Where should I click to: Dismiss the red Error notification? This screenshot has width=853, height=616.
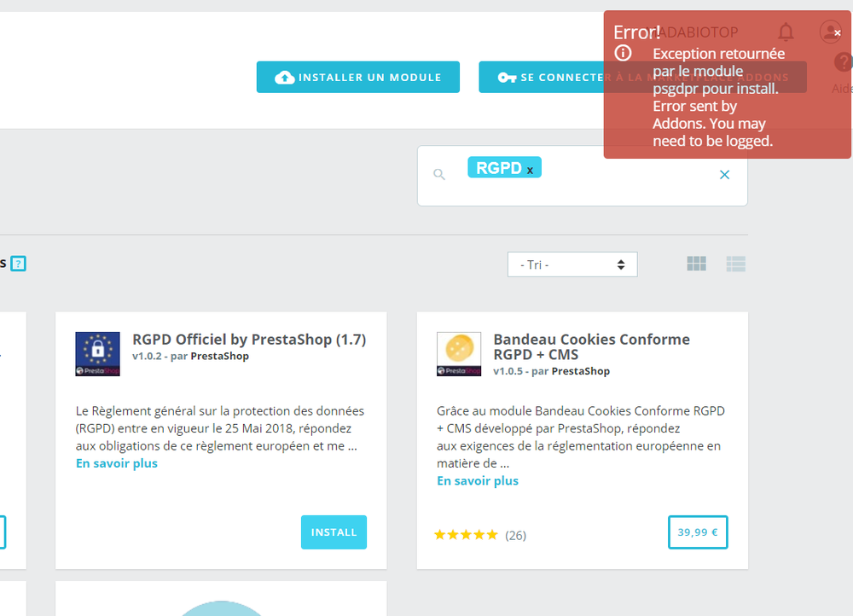pos(838,33)
